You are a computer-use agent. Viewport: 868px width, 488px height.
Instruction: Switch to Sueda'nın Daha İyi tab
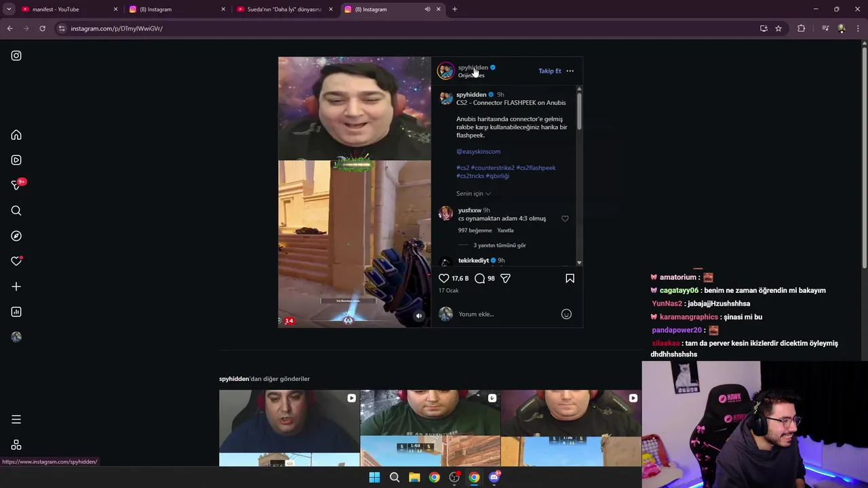click(283, 9)
